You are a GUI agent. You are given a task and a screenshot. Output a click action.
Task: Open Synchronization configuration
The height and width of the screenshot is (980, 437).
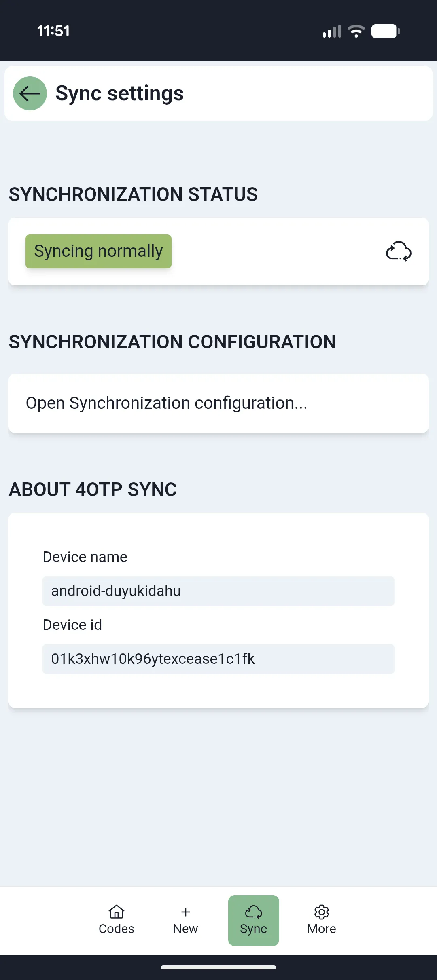[167, 403]
